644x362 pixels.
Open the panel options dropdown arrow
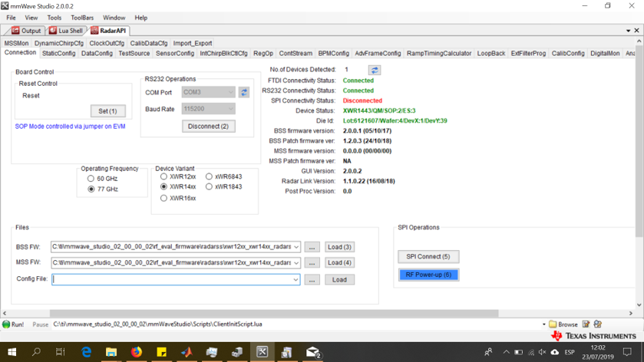628,31
